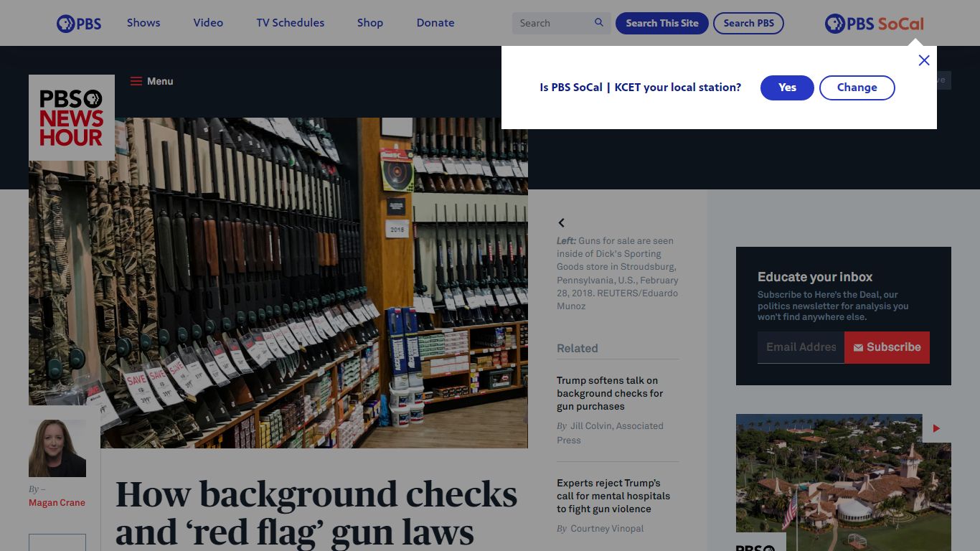Open related story Experts reject Trump's call
The width and height of the screenshot is (980, 551).
point(613,496)
